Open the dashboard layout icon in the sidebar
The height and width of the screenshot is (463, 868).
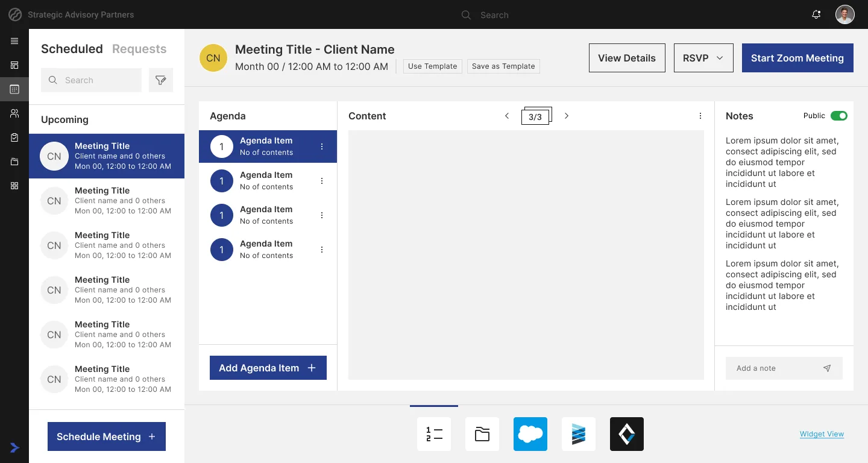pyautogui.click(x=14, y=65)
